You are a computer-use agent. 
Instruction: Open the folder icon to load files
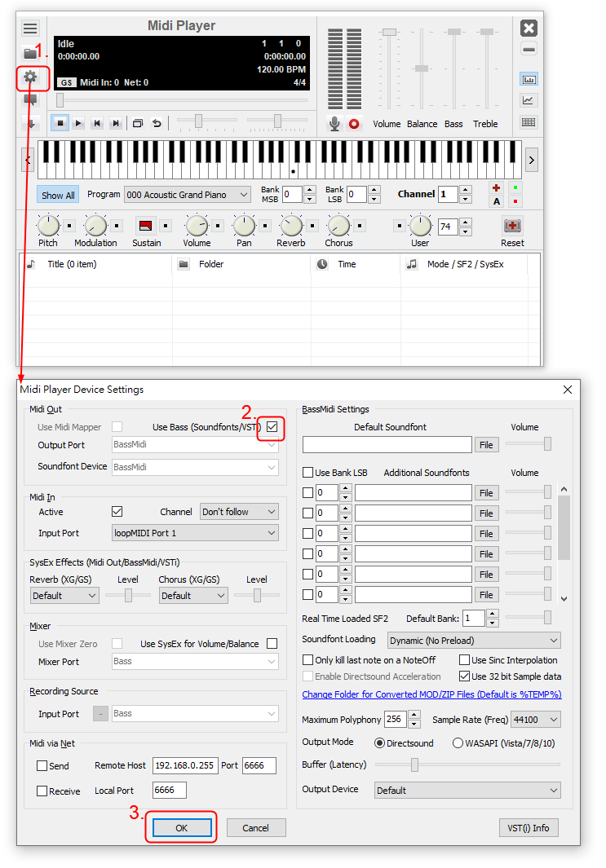click(x=30, y=53)
